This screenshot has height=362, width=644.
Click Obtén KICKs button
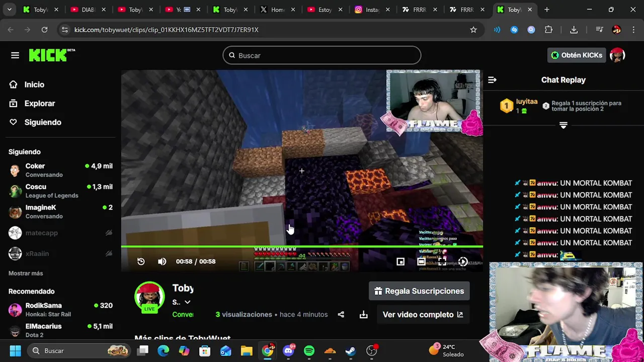click(577, 55)
